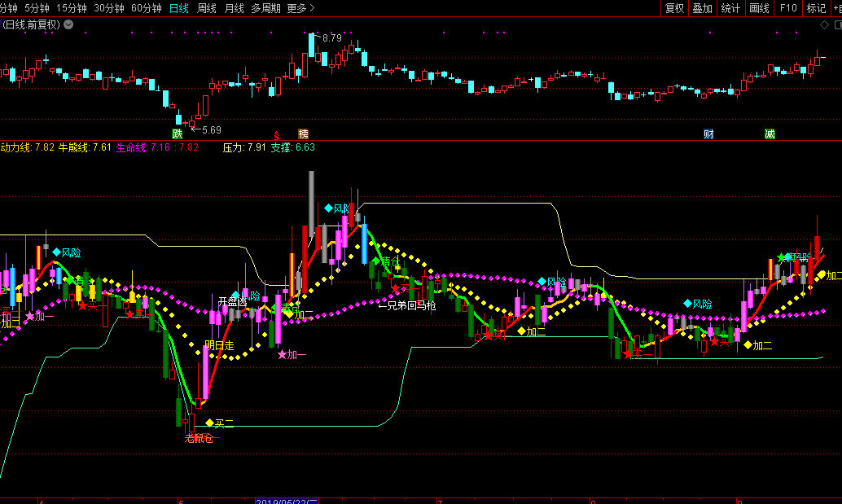Viewport: 842px width, 504px height.
Task: Click the green 跌 event marker icon
Action: [177, 134]
